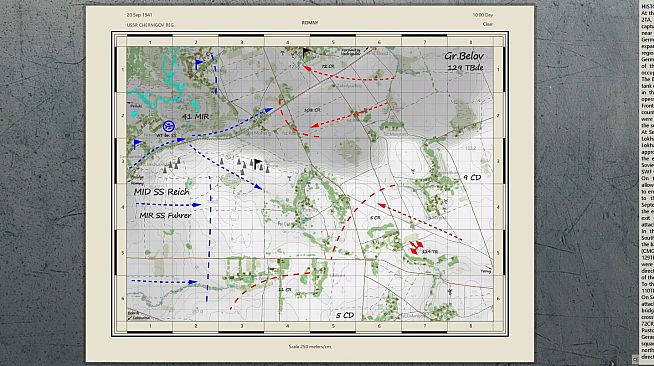
Task: Click the 129 TBde label
Action: tap(465, 68)
